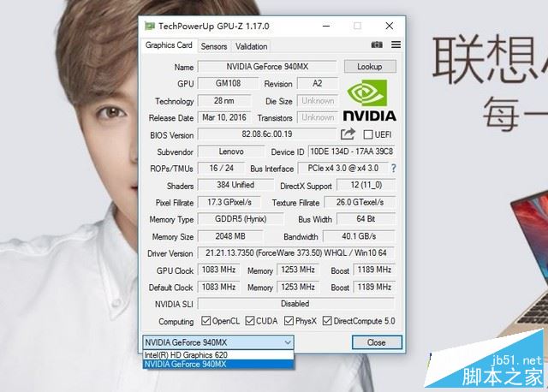Choose NVIDIA GeForce 940MX in dropdown list

point(218,364)
